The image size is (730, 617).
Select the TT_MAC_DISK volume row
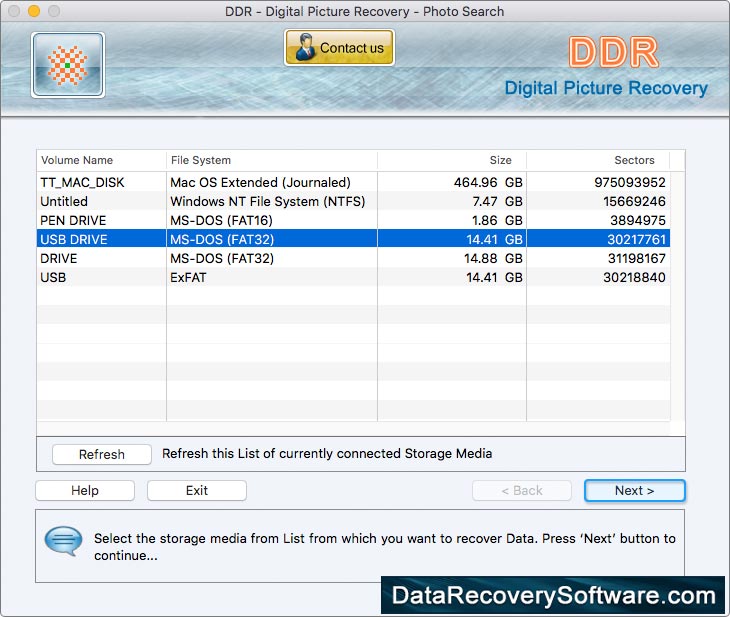click(353, 182)
